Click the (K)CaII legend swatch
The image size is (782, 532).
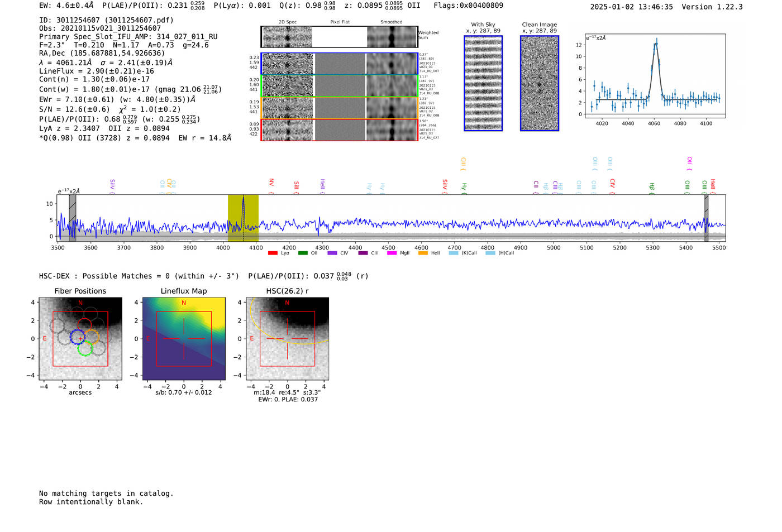pos(454,253)
